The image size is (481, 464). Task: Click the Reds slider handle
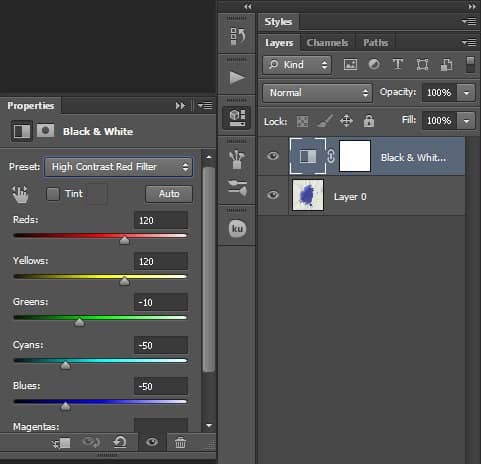(124, 240)
